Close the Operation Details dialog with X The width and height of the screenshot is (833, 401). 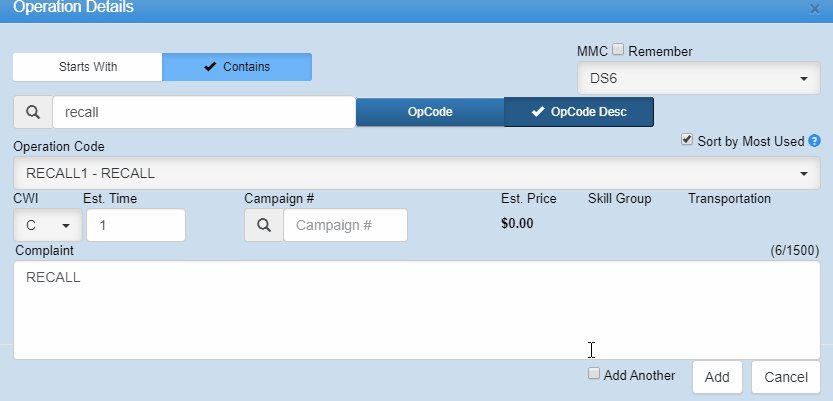pos(814,8)
